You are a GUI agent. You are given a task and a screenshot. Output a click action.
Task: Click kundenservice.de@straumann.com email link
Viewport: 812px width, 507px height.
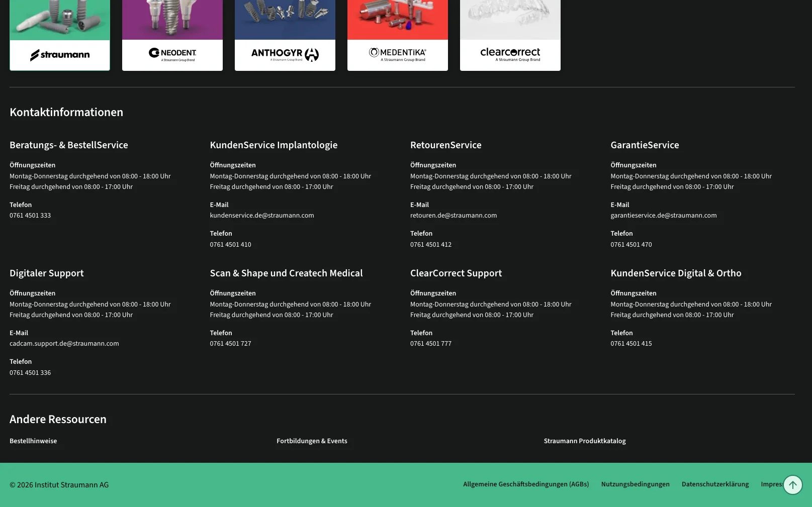pos(262,216)
